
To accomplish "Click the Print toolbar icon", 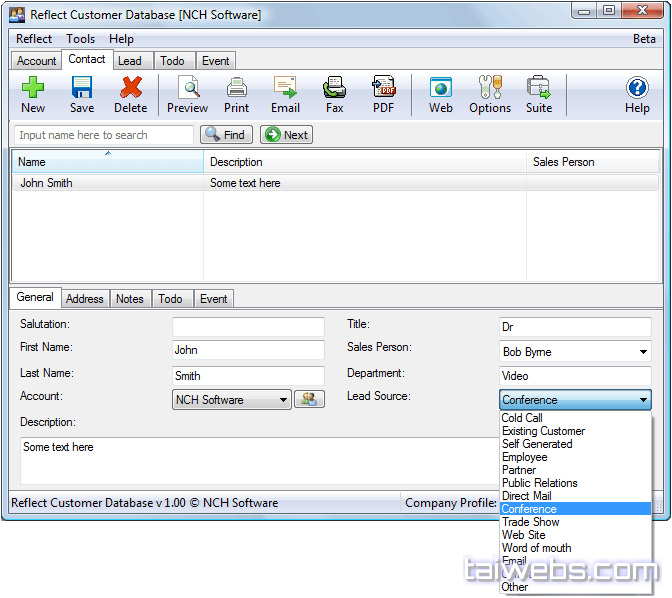I will tap(237, 94).
